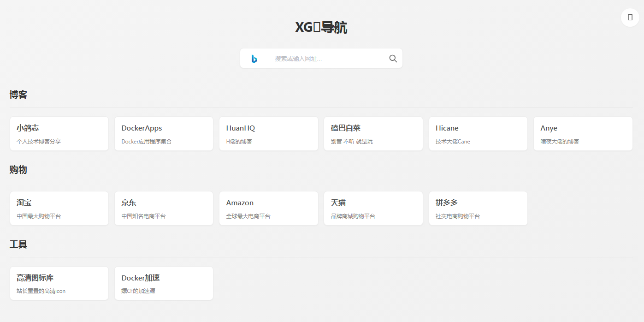Click the description H佬的博客
The height and width of the screenshot is (322, 644).
click(239, 142)
